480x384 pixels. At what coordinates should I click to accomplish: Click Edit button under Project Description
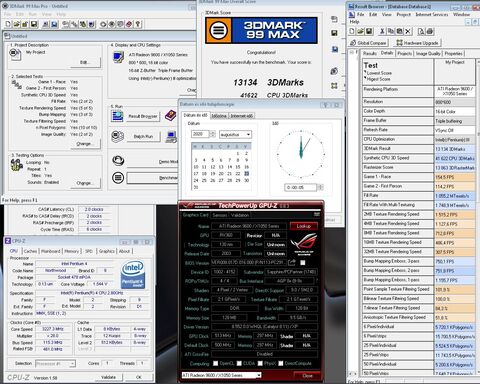85,62
